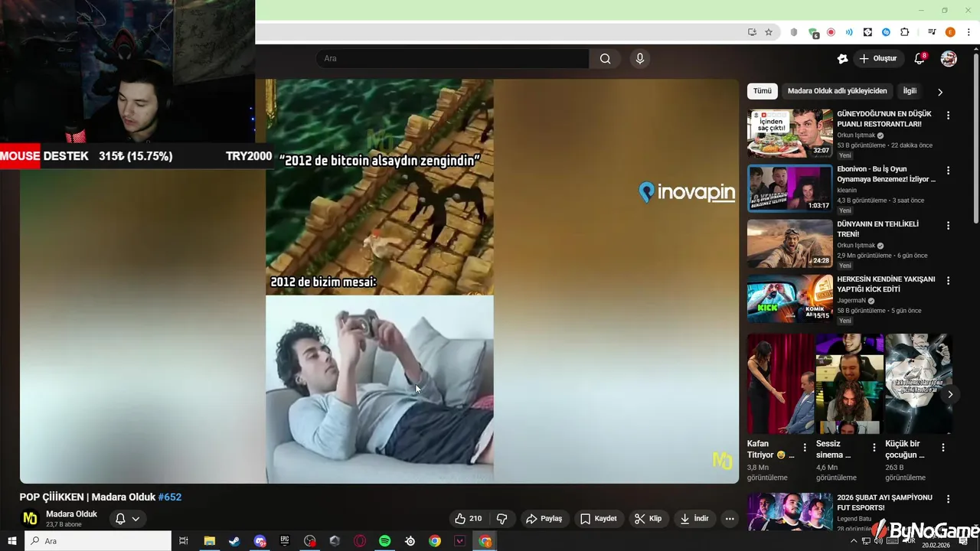980x551 pixels.
Task: Bookmark this page with the star icon
Action: coord(769,32)
